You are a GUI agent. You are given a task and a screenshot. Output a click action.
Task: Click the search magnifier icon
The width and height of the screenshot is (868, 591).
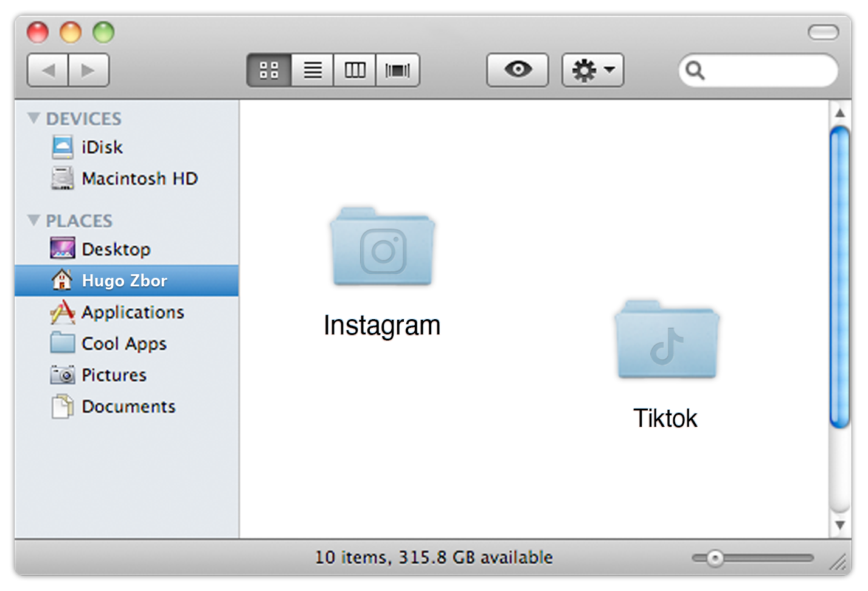click(x=695, y=71)
